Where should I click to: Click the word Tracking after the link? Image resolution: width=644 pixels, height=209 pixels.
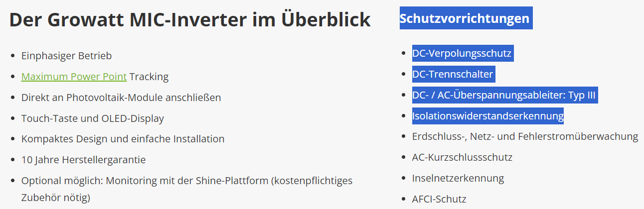[149, 77]
